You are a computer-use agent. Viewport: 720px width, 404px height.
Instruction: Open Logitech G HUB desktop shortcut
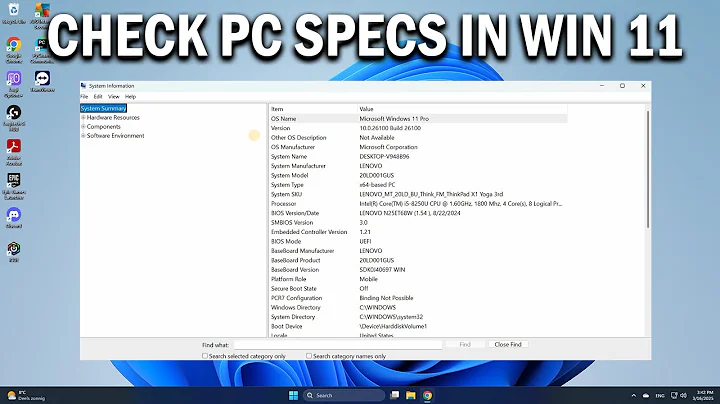(x=14, y=118)
